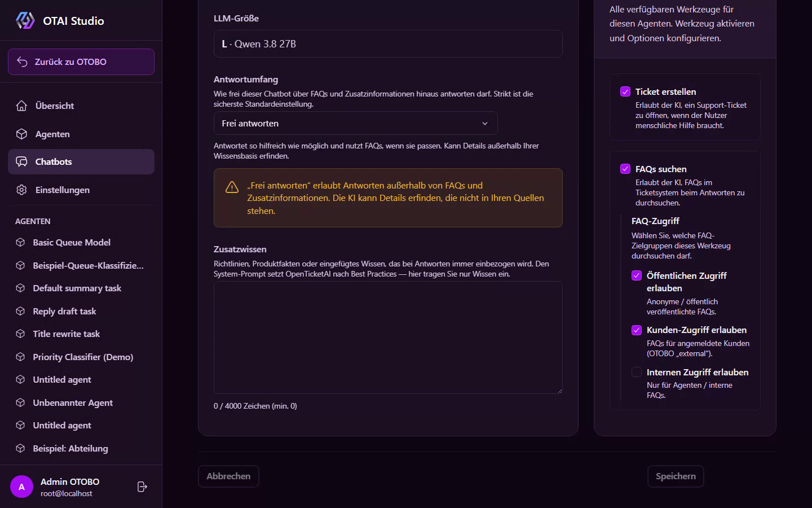Image resolution: width=812 pixels, height=508 pixels.
Task: Open the Antwortumfang dropdown showing Frei antworten
Action: (355, 123)
